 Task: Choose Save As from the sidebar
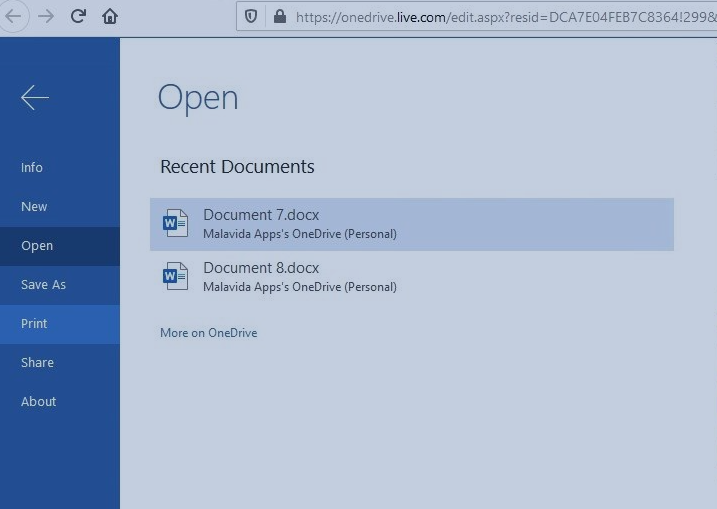[60, 285]
